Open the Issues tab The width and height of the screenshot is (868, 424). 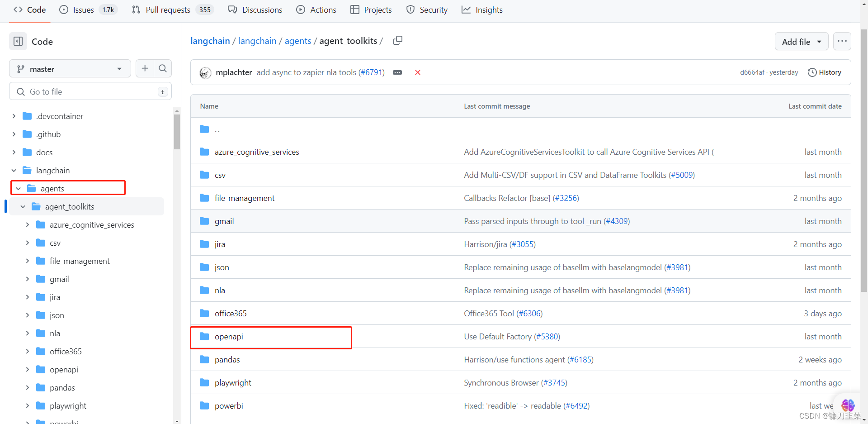click(89, 10)
